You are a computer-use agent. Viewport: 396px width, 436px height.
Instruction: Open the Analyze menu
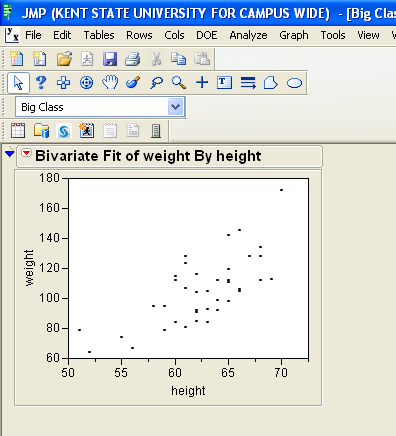pyautogui.click(x=248, y=35)
